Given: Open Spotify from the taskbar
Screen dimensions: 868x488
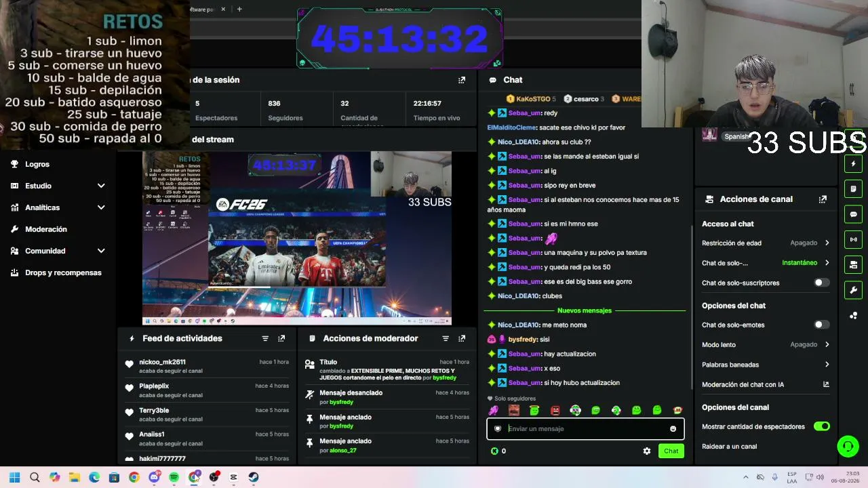Looking at the screenshot, I should 174,477.
